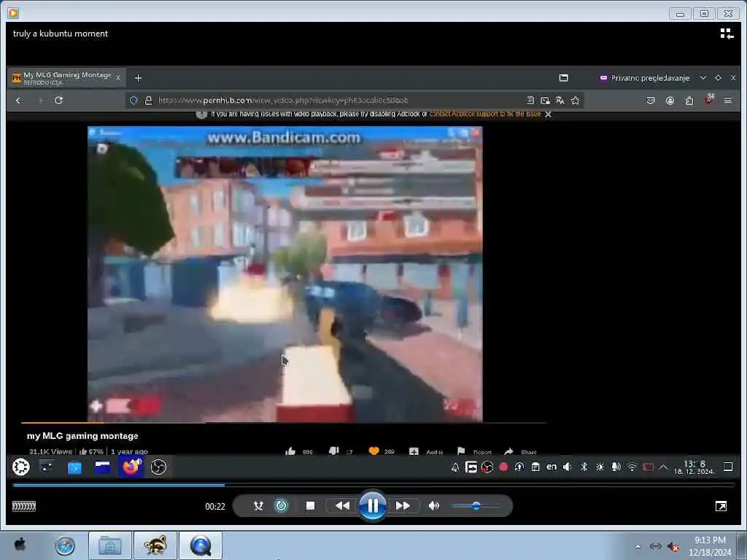Click the striped graphic icon left of time
The image size is (747, 560).
[24, 506]
